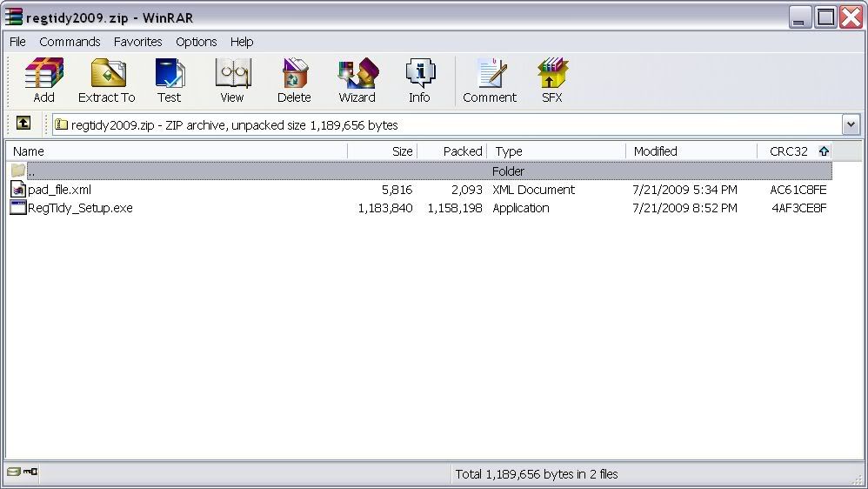Screen dimensions: 868x489
Task: Select pad_file.xml file name
Action: coord(60,190)
